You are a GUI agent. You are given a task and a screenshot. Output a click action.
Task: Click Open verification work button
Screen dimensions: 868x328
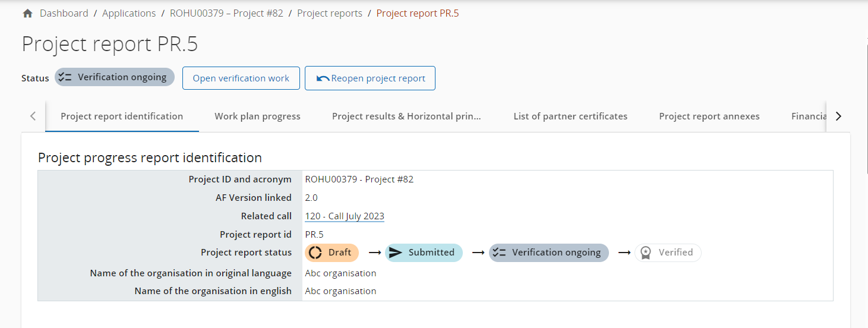pos(241,78)
